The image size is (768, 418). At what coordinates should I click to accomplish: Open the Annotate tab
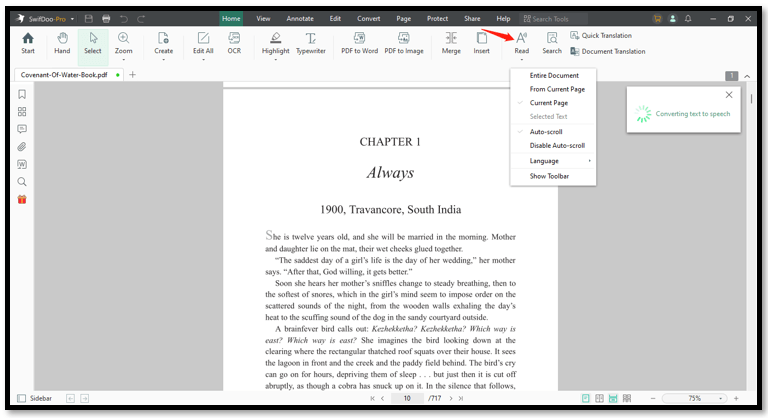pos(300,19)
